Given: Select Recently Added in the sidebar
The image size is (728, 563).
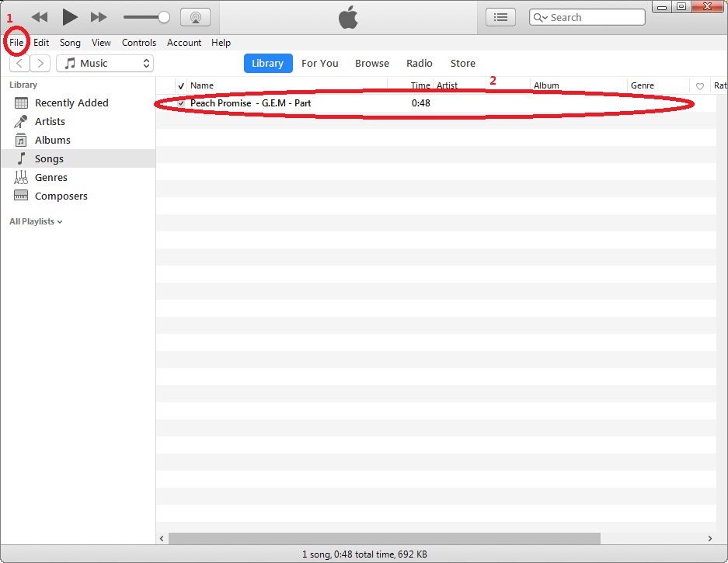Looking at the screenshot, I should click(78, 103).
